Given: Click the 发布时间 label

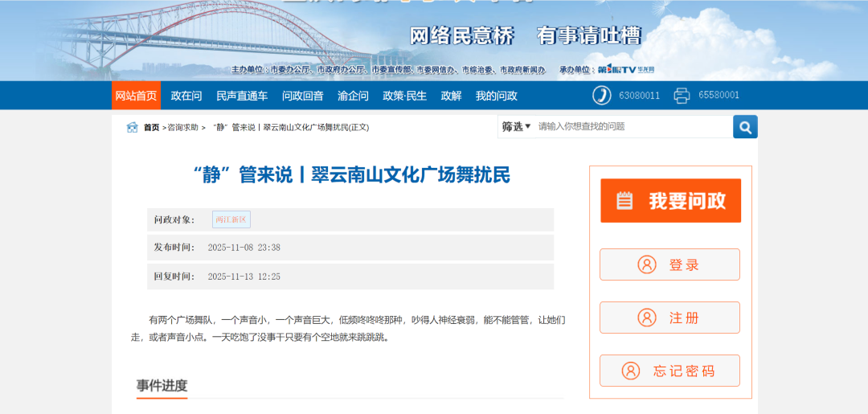Looking at the screenshot, I should coord(174,248).
